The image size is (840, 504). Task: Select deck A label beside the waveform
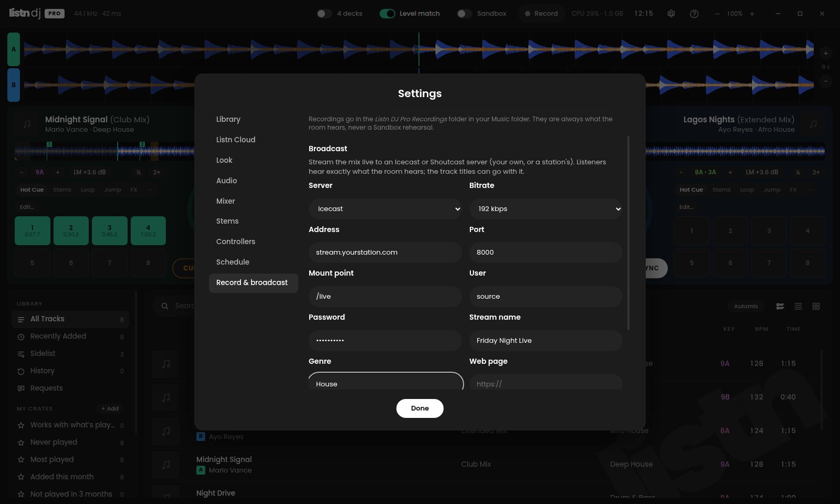click(14, 49)
